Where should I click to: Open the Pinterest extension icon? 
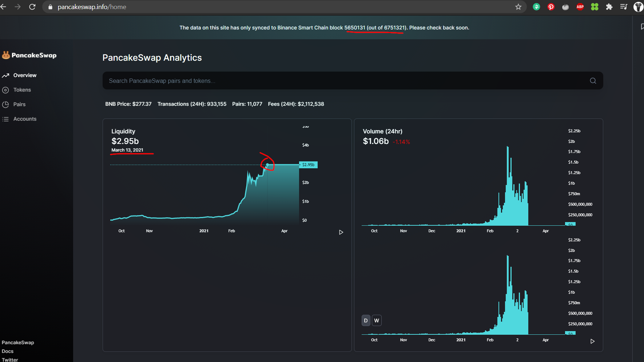click(x=551, y=7)
